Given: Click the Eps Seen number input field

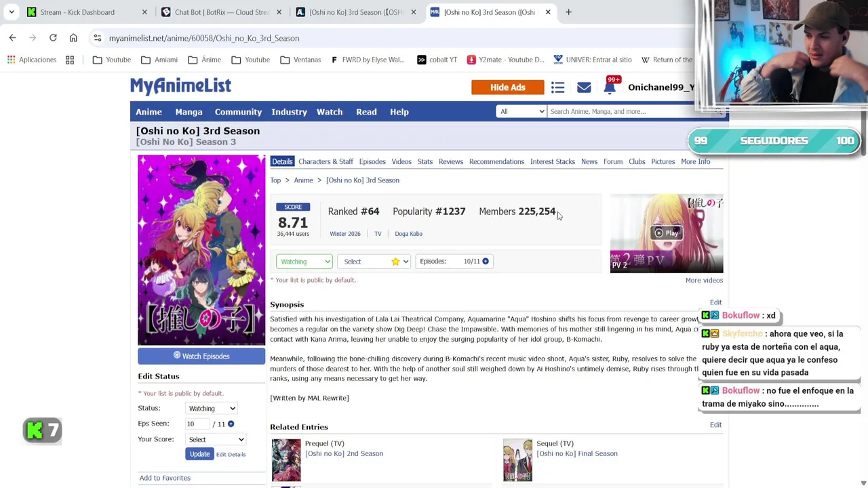Looking at the screenshot, I should pos(197,424).
